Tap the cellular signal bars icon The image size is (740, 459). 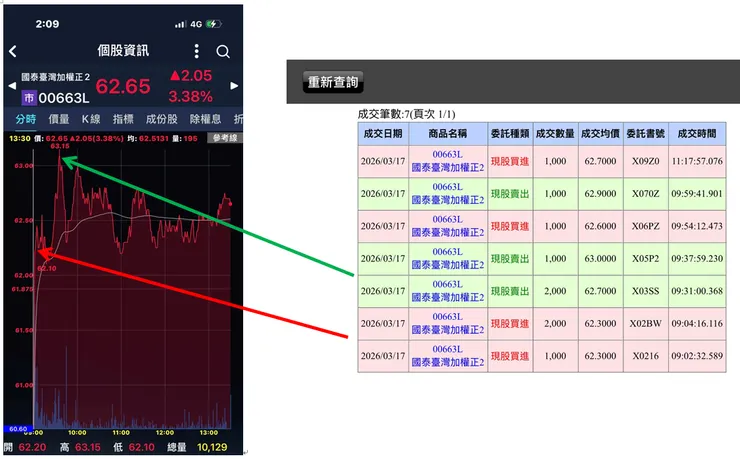click(181, 24)
